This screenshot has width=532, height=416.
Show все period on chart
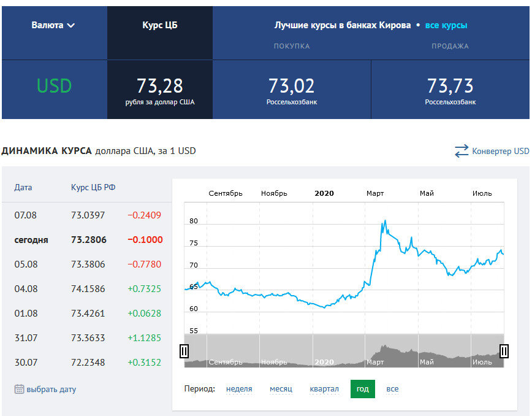click(392, 389)
